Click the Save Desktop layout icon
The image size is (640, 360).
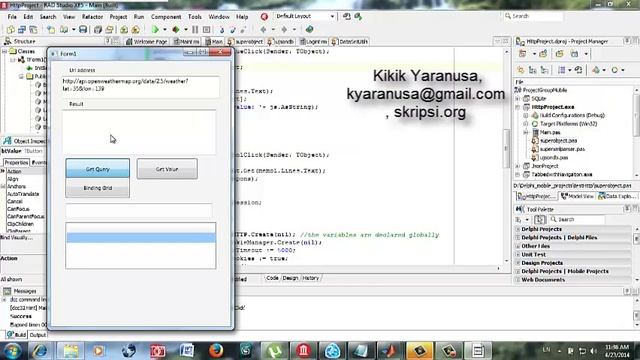click(347, 16)
